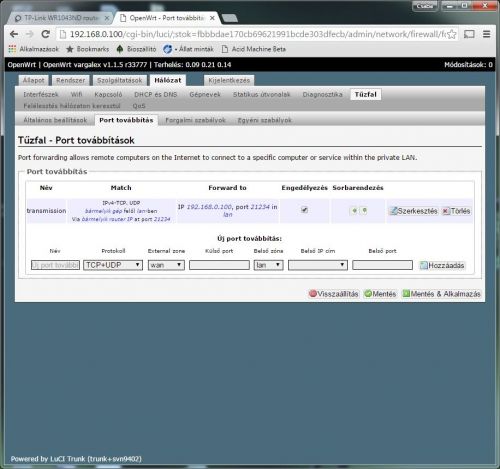Open the Állat minták bookmark
Image resolution: width=500 pixels, height=469 pixels.
pyautogui.click(x=189, y=49)
